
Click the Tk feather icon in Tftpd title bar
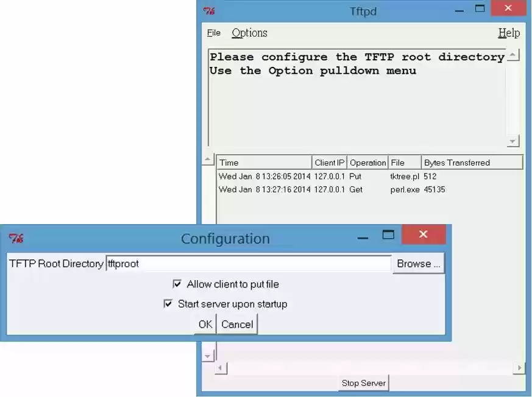(210, 10)
